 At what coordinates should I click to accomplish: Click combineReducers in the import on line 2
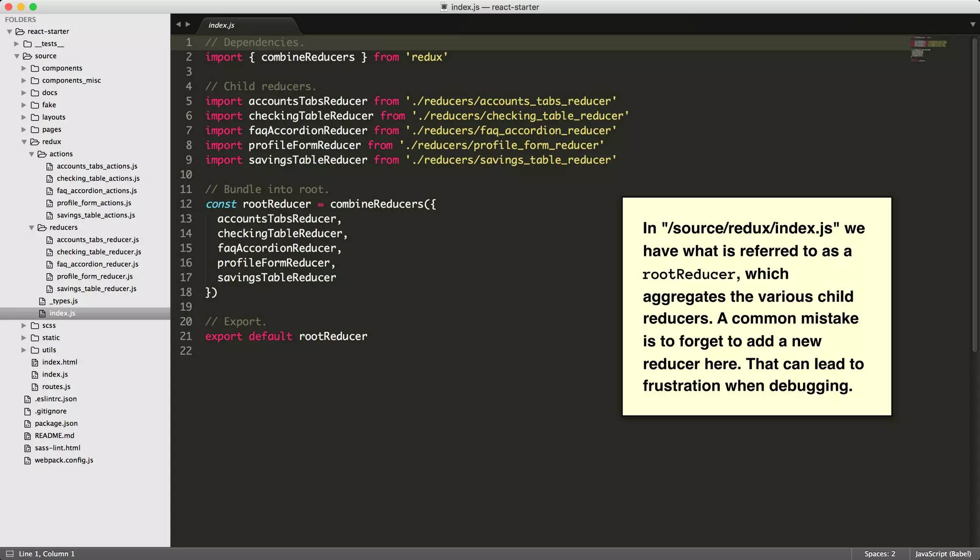pos(308,57)
